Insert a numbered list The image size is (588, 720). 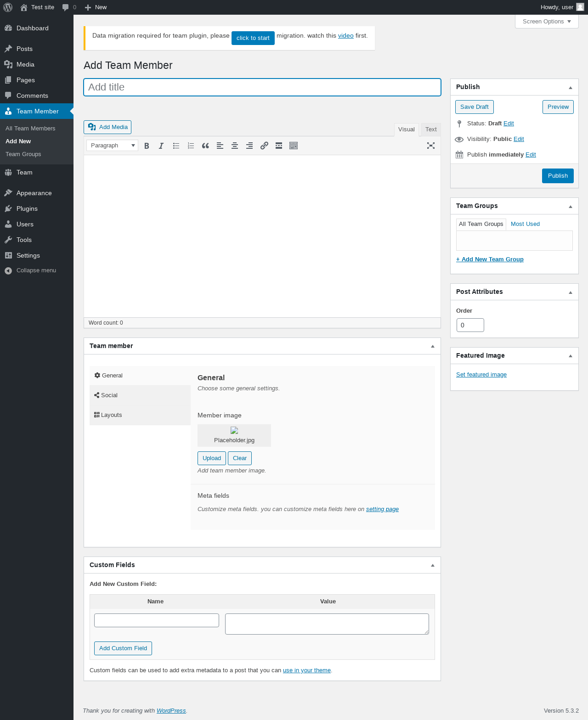pyautogui.click(x=191, y=146)
